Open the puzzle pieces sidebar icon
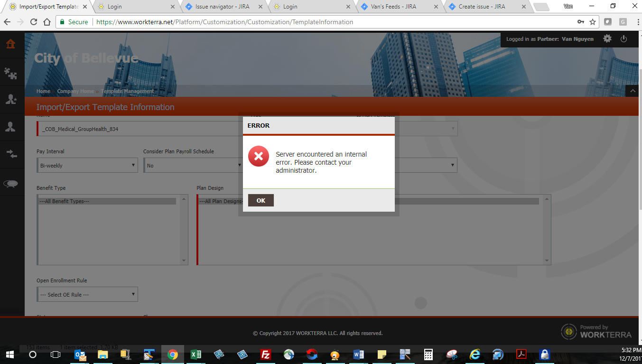642x364 pixels. 10,73
